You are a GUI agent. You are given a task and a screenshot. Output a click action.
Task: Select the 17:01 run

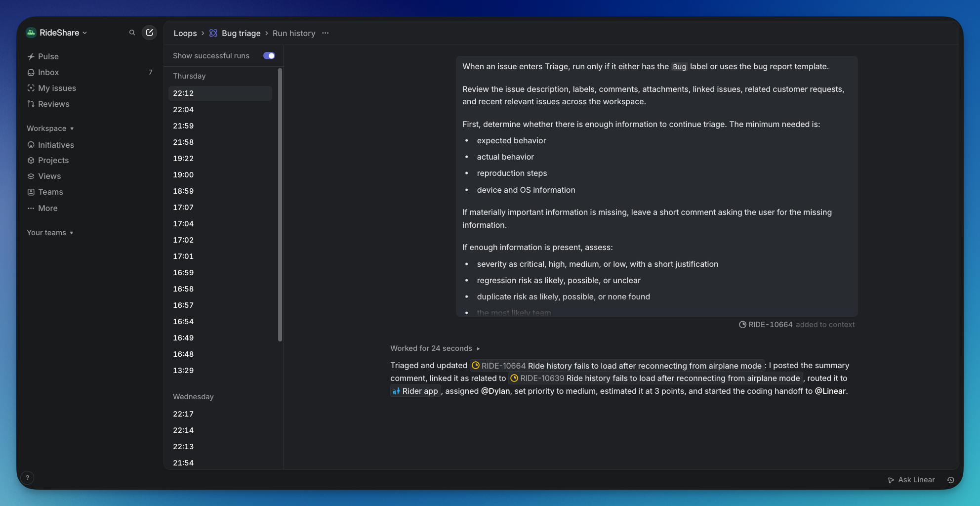pyautogui.click(x=220, y=256)
